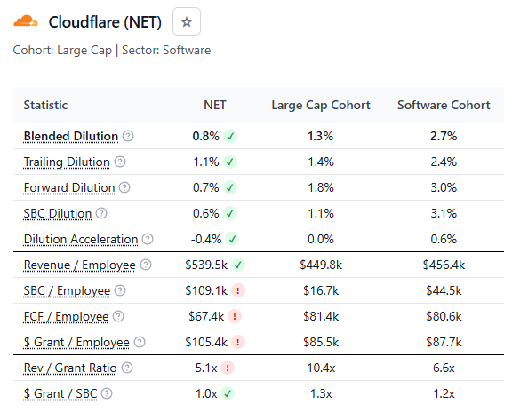Click the question mark beside $ Grant / Employee
520x420 pixels.
click(140, 342)
